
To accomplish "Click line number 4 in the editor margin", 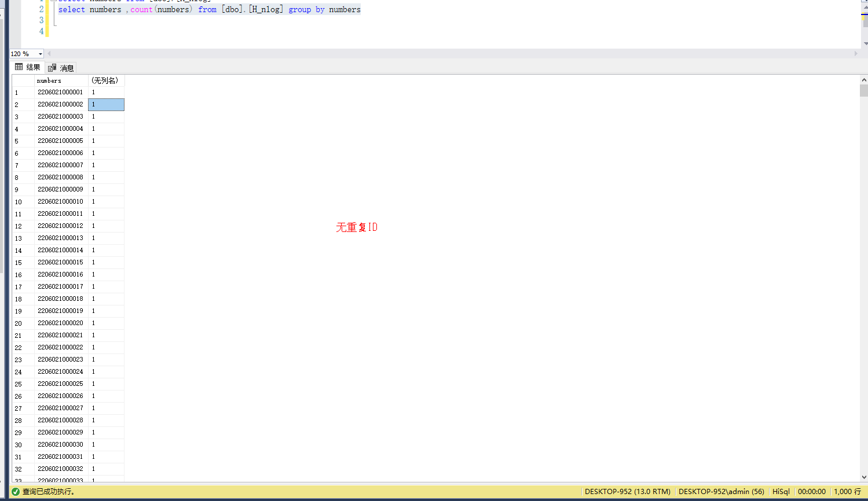I will 41,31.
